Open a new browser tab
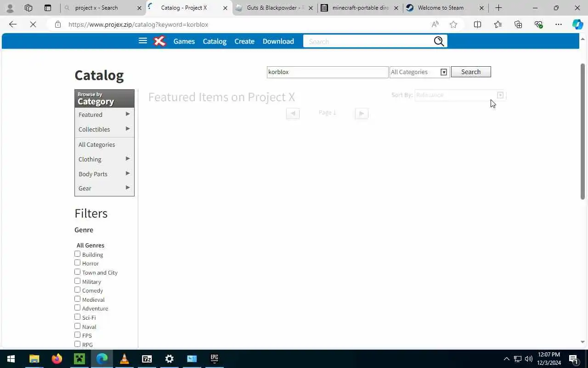Screen dimensions: 588x368 498,8
